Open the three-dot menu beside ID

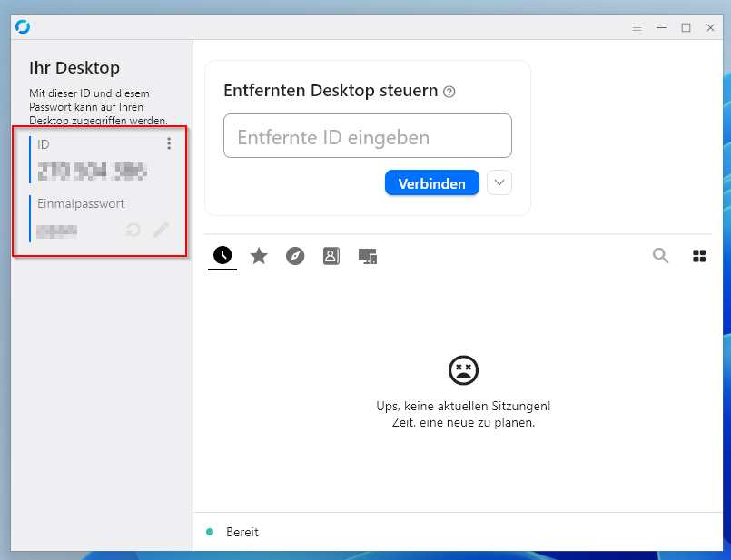[169, 143]
